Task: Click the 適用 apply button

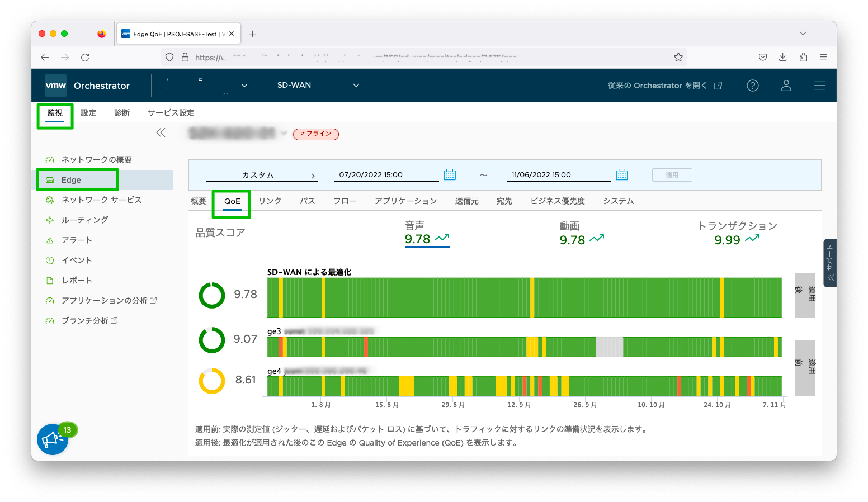Action: (x=672, y=175)
